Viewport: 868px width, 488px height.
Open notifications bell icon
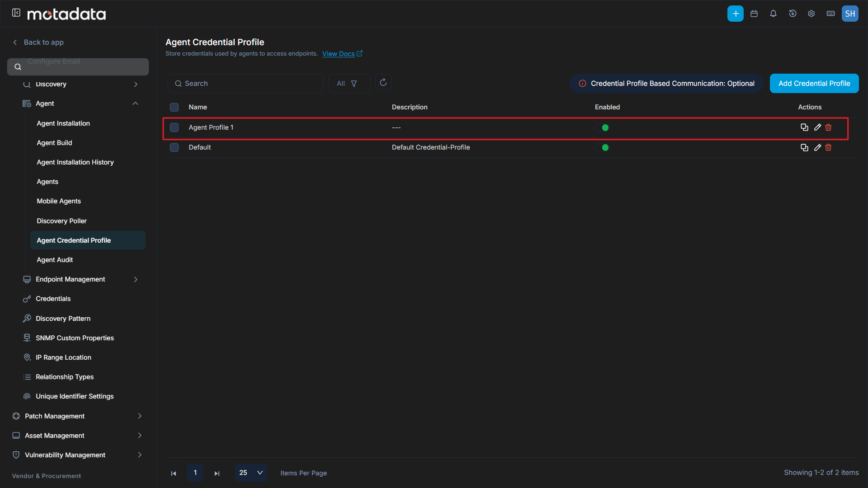(x=774, y=14)
